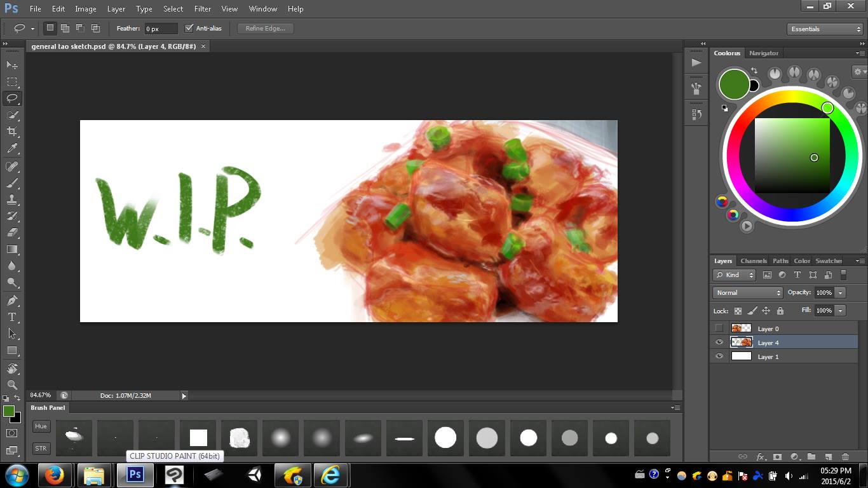Open the Essentials workspace dropdown
This screenshot has height=488, width=868.
(824, 29)
